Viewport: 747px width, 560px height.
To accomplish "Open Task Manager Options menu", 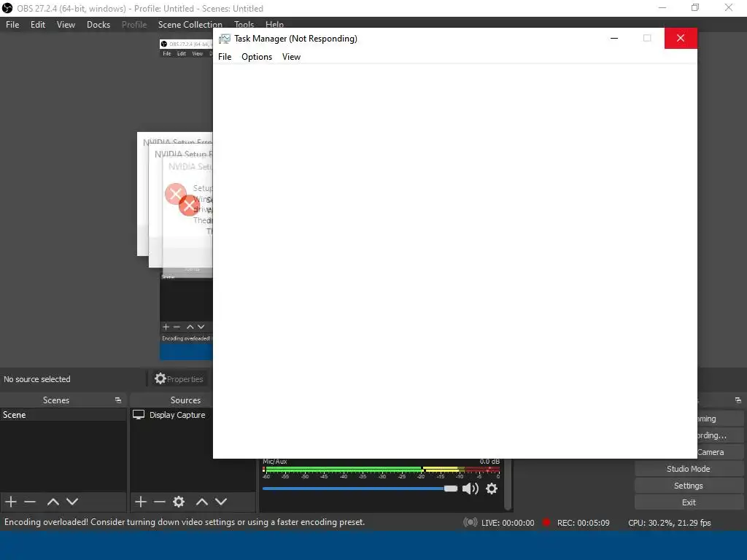I will (257, 57).
